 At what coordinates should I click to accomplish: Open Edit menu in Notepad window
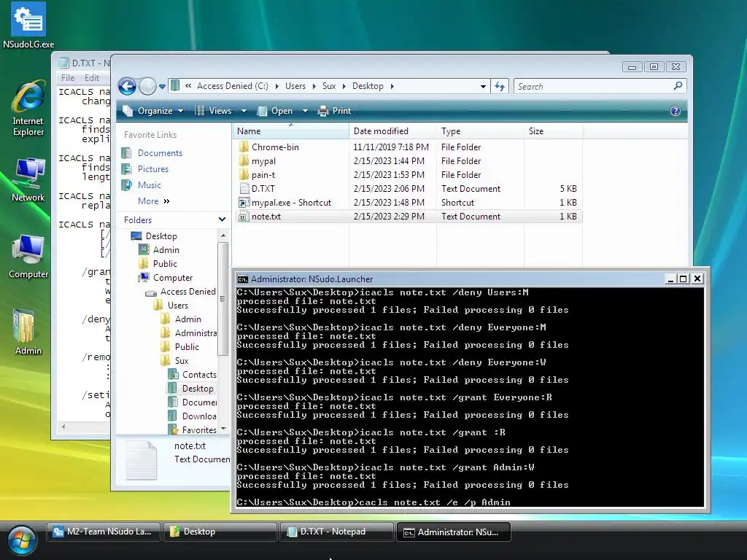point(91,77)
